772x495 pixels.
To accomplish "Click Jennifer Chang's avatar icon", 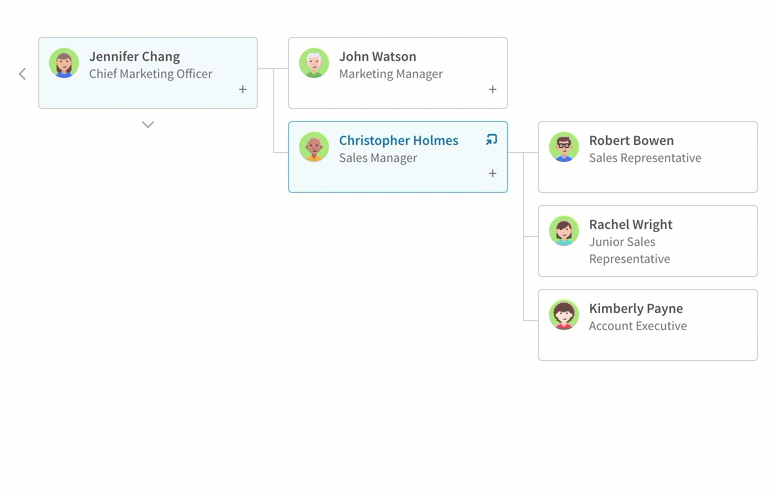I will point(64,63).
